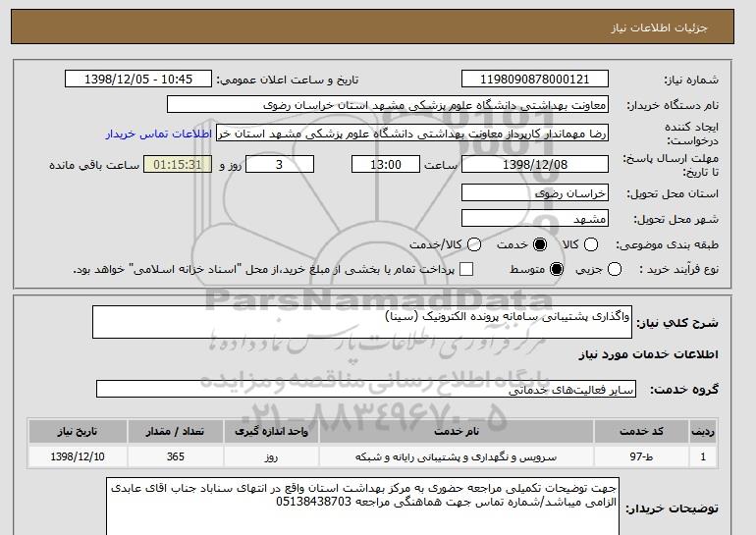Viewport: 756px width, 535px height.
Task: Click the شماره نیاز field 1198090878000121
Action: 535,80
